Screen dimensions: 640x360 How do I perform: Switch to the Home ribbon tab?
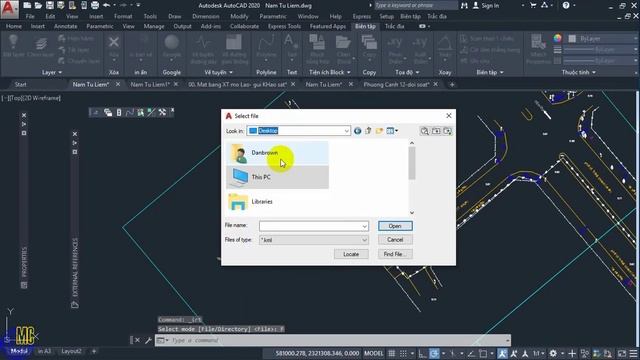click(x=14, y=26)
